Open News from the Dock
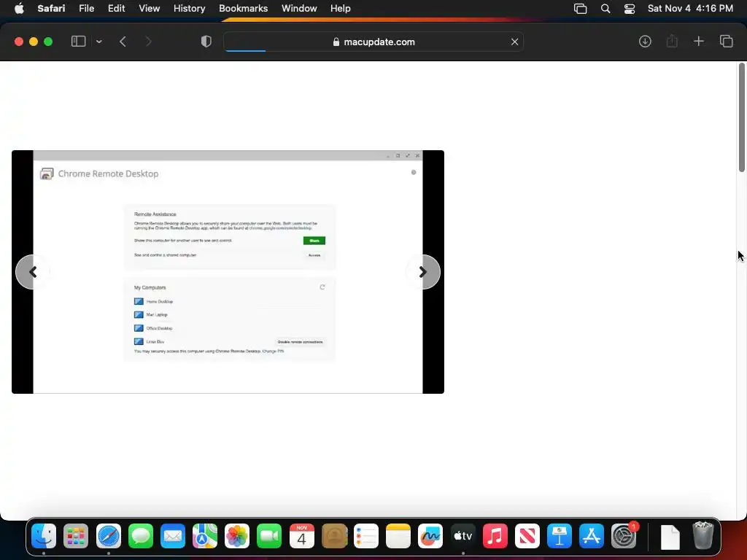 coord(527,536)
